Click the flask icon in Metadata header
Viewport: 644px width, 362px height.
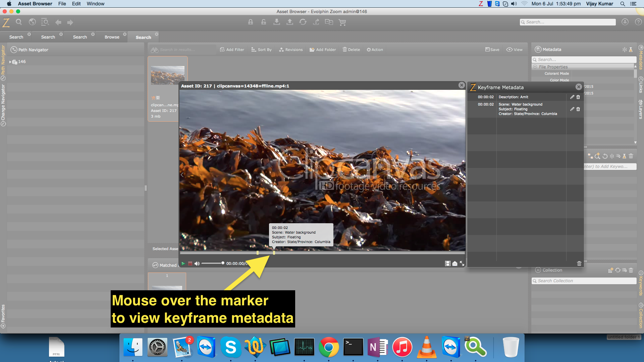pos(631,50)
